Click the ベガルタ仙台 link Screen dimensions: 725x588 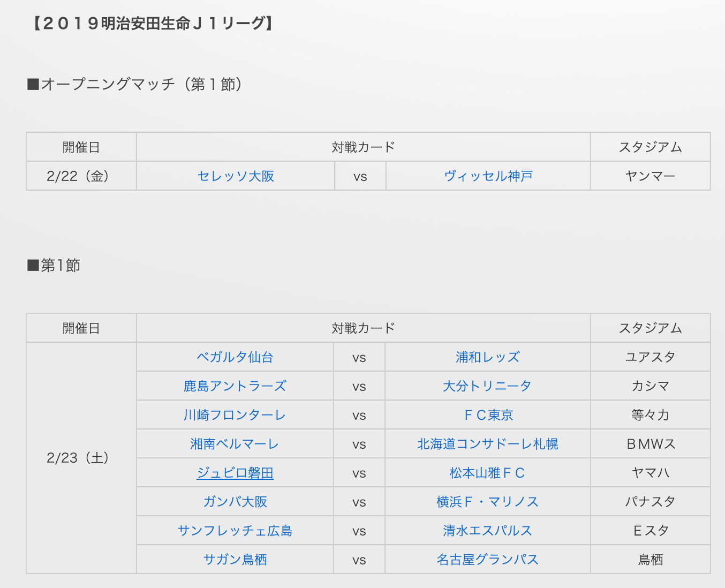pos(235,357)
